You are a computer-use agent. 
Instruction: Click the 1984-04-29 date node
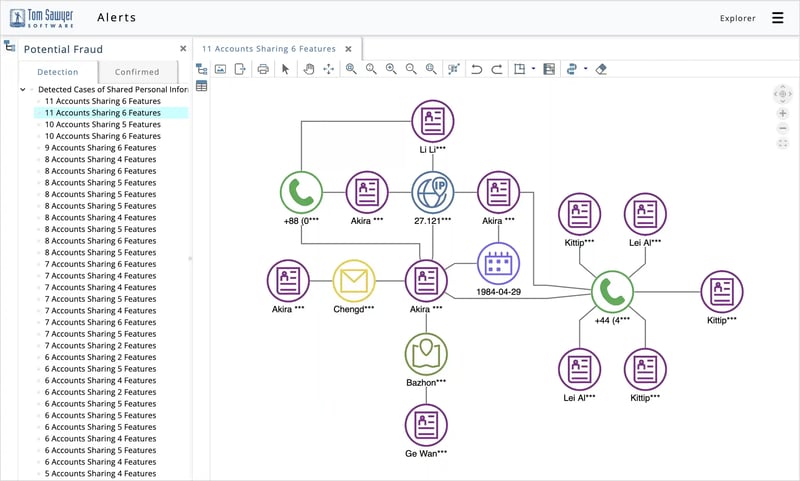pyautogui.click(x=498, y=264)
